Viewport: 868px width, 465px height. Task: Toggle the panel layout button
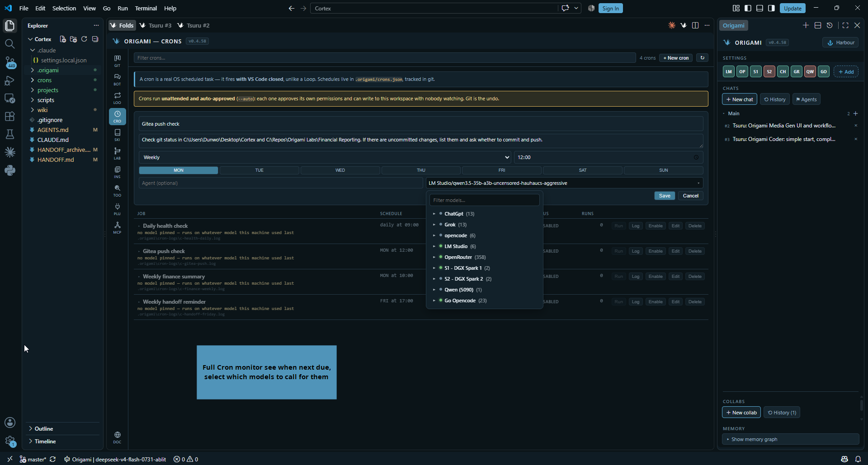point(760,8)
